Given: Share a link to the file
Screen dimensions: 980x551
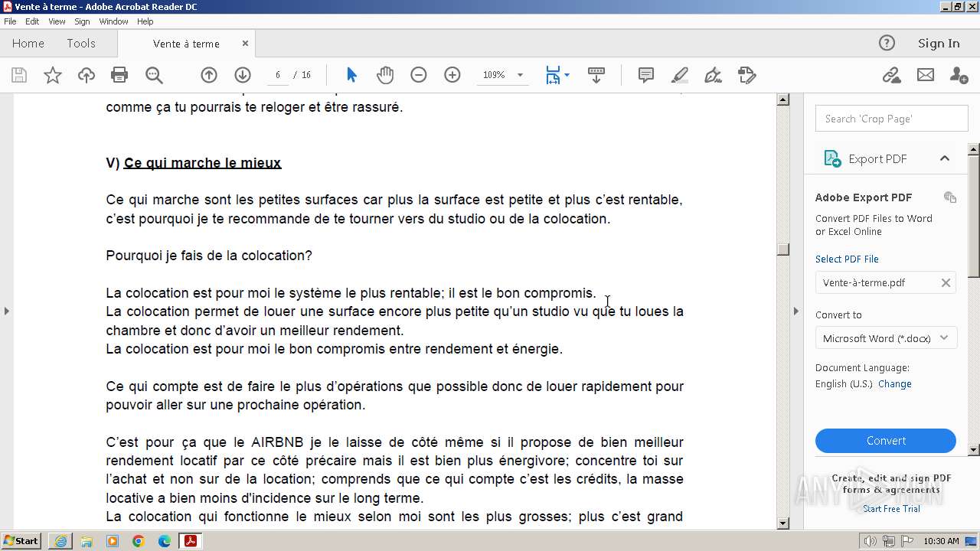Looking at the screenshot, I should [x=891, y=75].
